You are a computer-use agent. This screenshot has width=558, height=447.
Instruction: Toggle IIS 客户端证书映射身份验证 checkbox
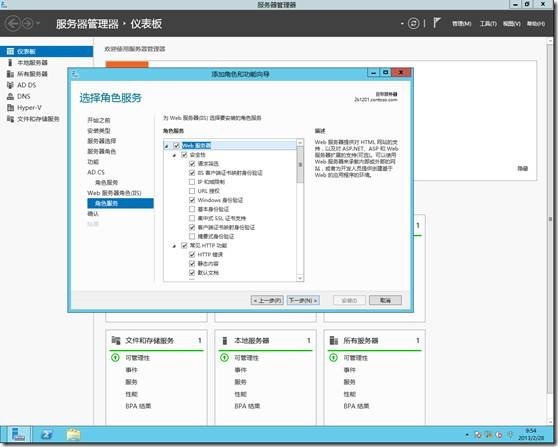[192, 173]
